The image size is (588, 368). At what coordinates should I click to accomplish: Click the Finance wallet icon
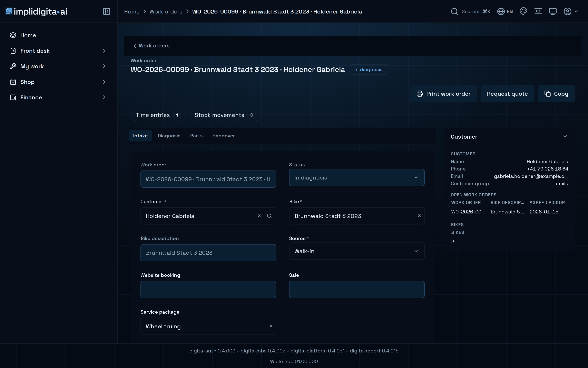pos(13,97)
